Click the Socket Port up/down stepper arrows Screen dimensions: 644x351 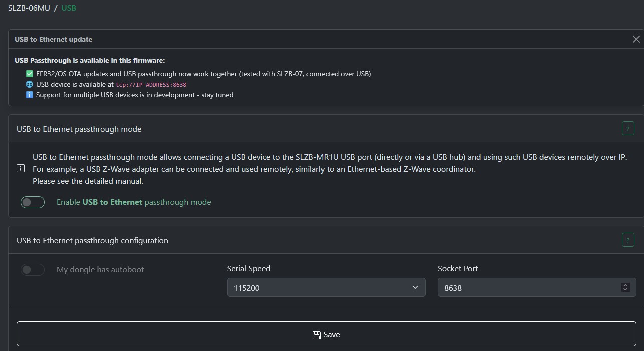[x=624, y=287]
